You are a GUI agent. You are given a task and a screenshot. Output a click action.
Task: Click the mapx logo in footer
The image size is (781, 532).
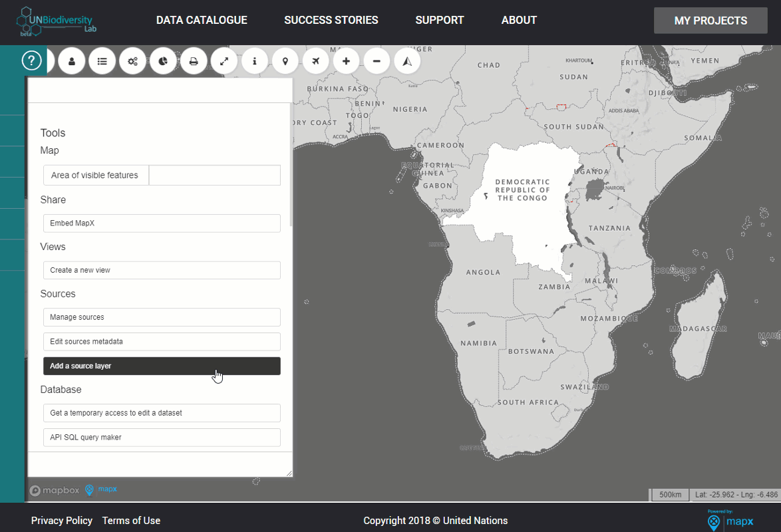730,520
